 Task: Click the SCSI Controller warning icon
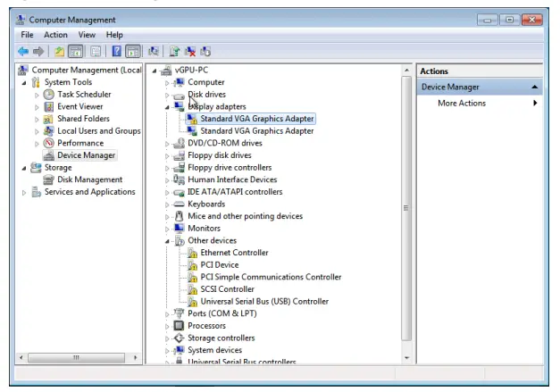[x=193, y=289]
